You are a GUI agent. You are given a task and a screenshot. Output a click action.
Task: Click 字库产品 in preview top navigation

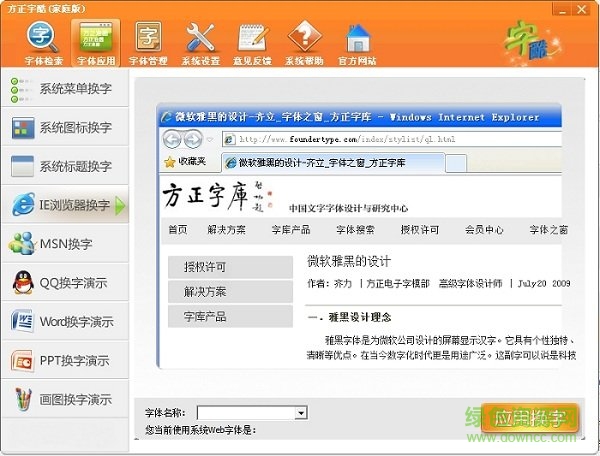291,230
